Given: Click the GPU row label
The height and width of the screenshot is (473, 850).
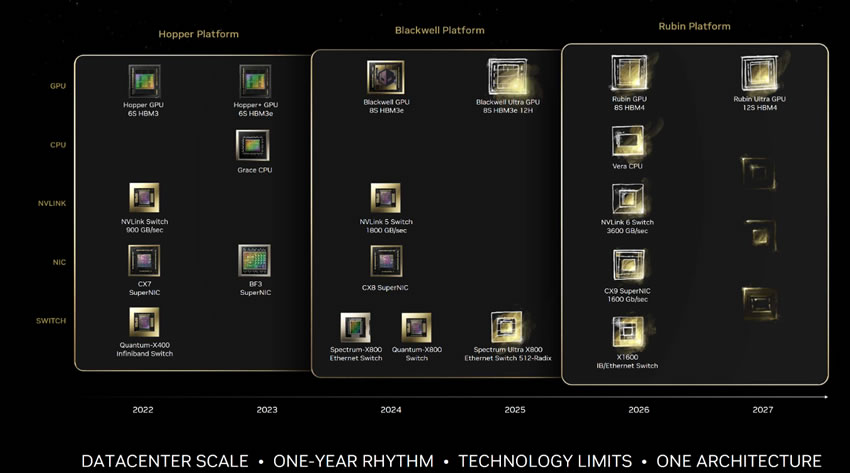Looking at the screenshot, I should [x=58, y=86].
